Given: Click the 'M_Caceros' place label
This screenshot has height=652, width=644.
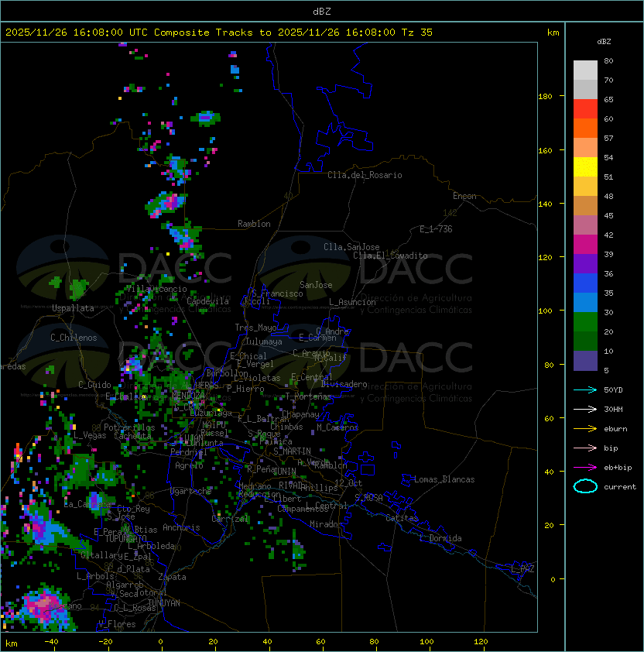Looking at the screenshot, I should click(x=337, y=427).
